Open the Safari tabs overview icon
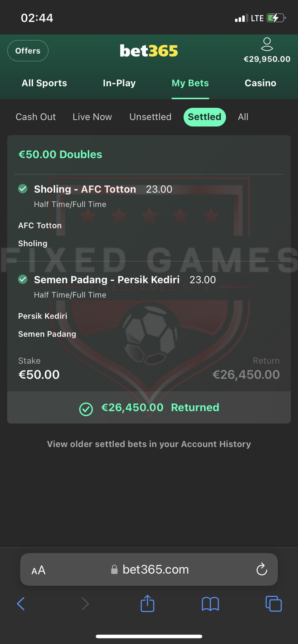Screen dimensions: 298x644 [x=274, y=604]
